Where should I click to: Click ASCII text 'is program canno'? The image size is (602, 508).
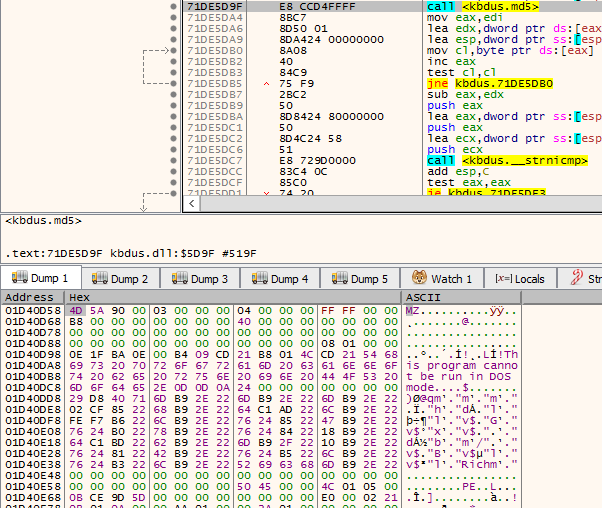462,366
